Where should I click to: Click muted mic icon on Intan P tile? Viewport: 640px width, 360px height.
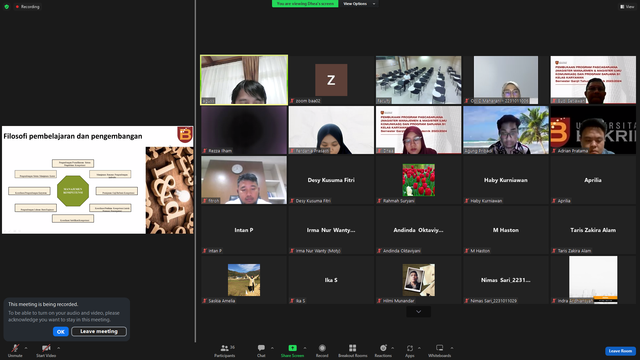point(204,251)
